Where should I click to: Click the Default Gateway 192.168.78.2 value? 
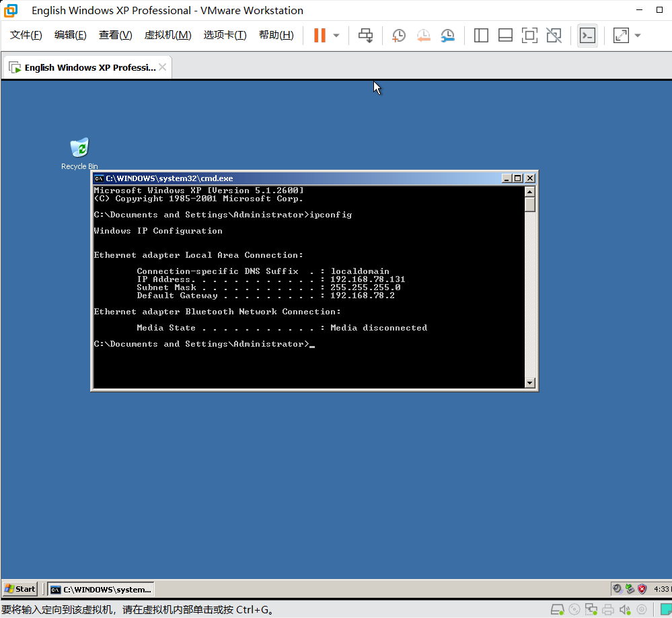pos(363,296)
